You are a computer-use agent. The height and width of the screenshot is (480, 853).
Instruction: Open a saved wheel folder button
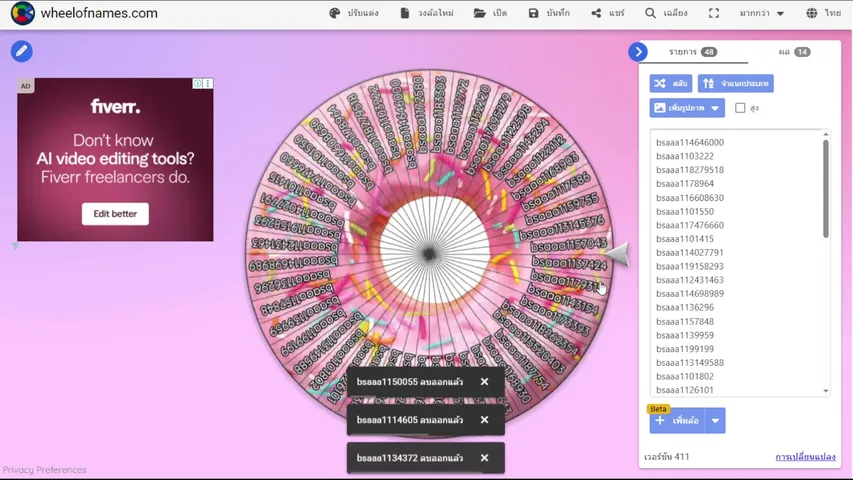point(490,13)
